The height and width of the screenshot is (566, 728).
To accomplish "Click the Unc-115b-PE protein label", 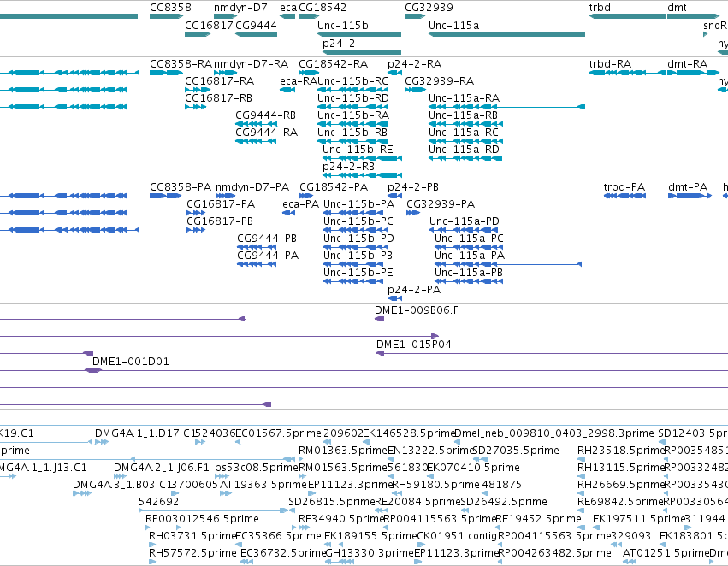I will tap(358, 273).
